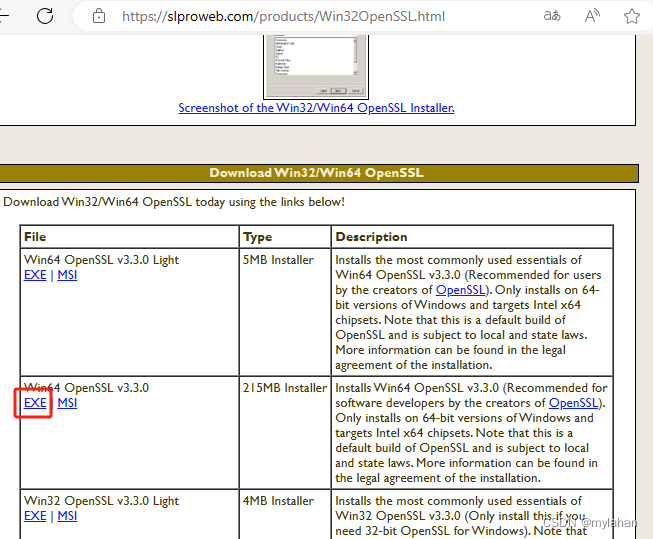Screen dimensions: 653x539
Task: Download MSI for Win32 OpenSSL v3.3.0 Light
Action: 67,516
